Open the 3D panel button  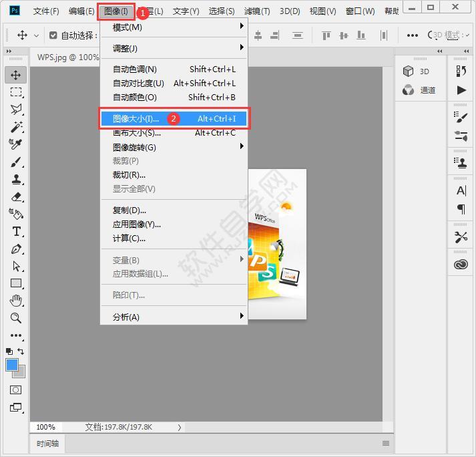tap(417, 71)
